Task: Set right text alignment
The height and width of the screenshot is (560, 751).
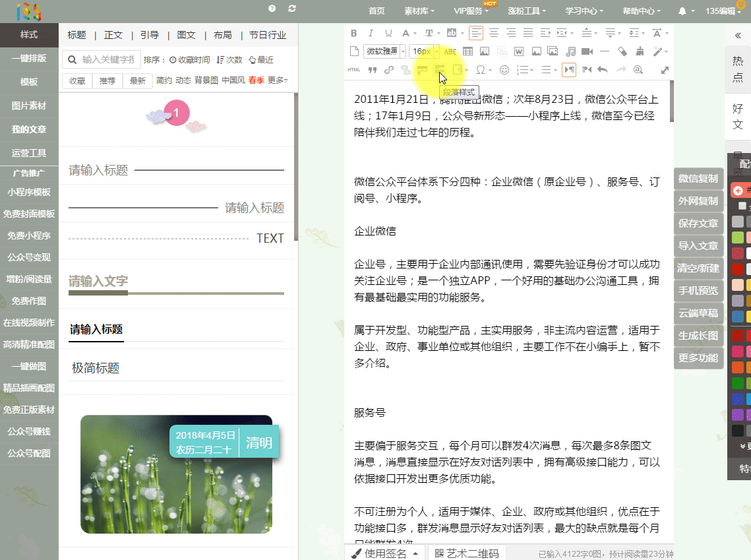Action: pyautogui.click(x=511, y=33)
